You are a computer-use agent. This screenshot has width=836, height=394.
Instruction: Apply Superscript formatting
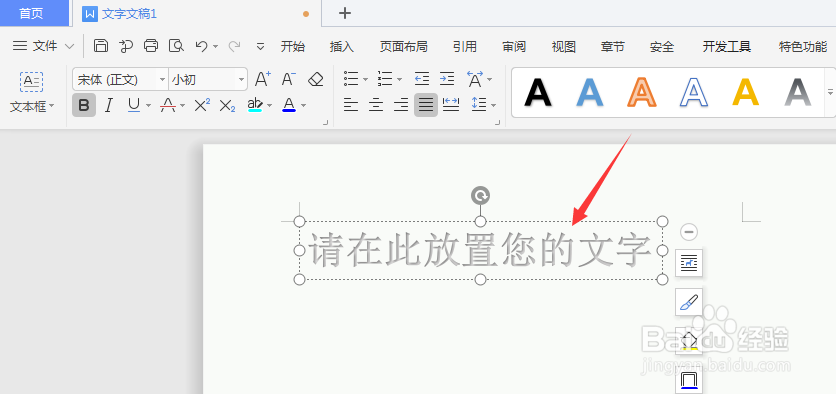(202, 105)
